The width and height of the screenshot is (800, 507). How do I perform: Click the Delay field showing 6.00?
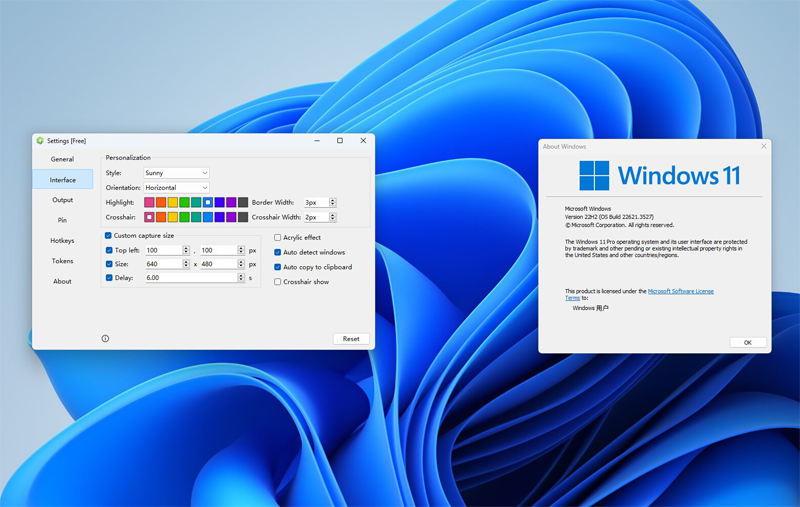coord(190,278)
